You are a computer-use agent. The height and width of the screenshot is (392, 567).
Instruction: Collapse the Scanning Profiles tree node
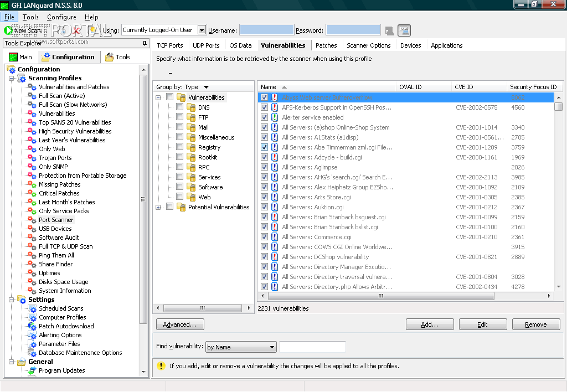[x=11, y=78]
